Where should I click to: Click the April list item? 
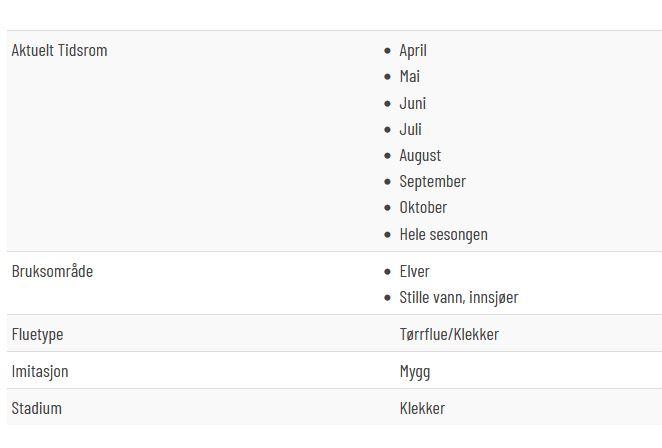tap(413, 51)
